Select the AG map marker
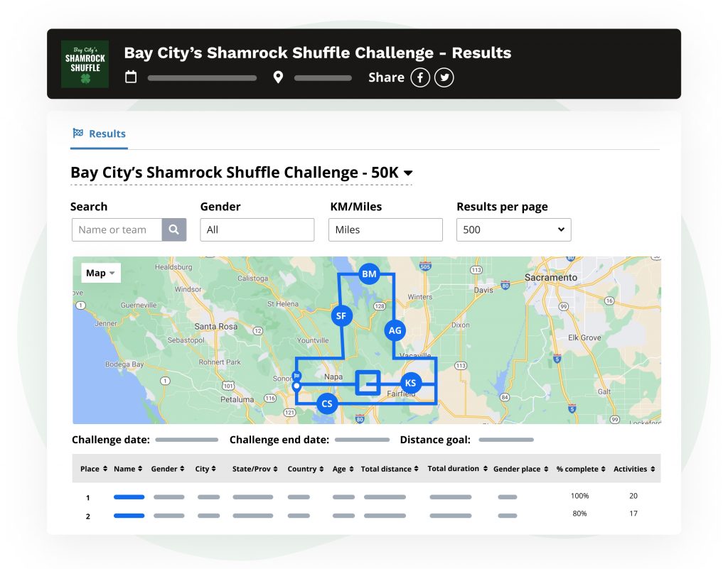 click(395, 330)
